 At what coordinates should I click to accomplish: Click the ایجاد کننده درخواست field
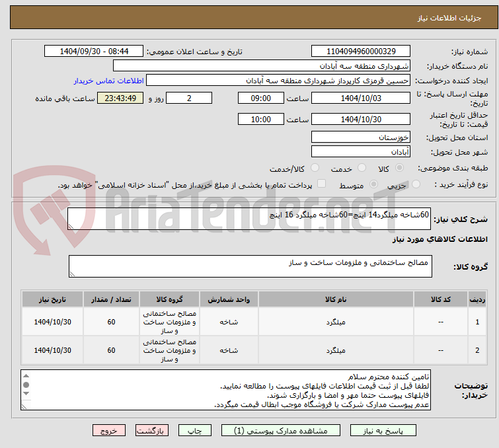278,80
